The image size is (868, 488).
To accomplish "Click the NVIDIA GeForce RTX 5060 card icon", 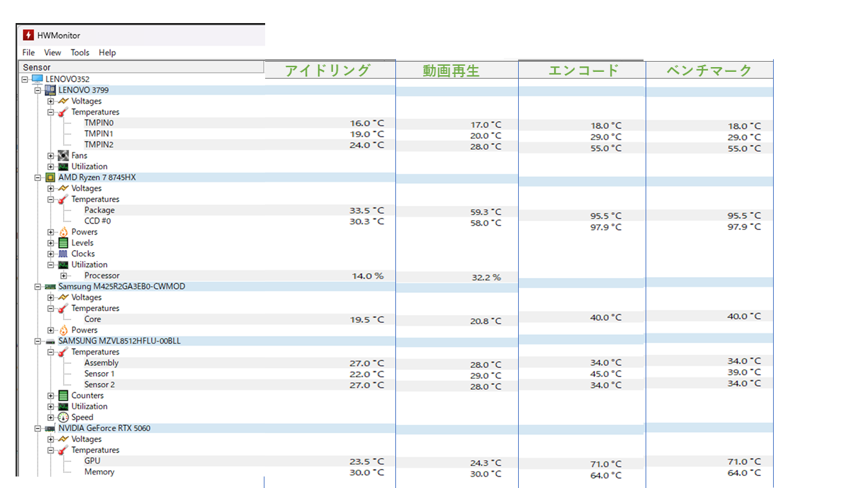I will tap(50, 428).
